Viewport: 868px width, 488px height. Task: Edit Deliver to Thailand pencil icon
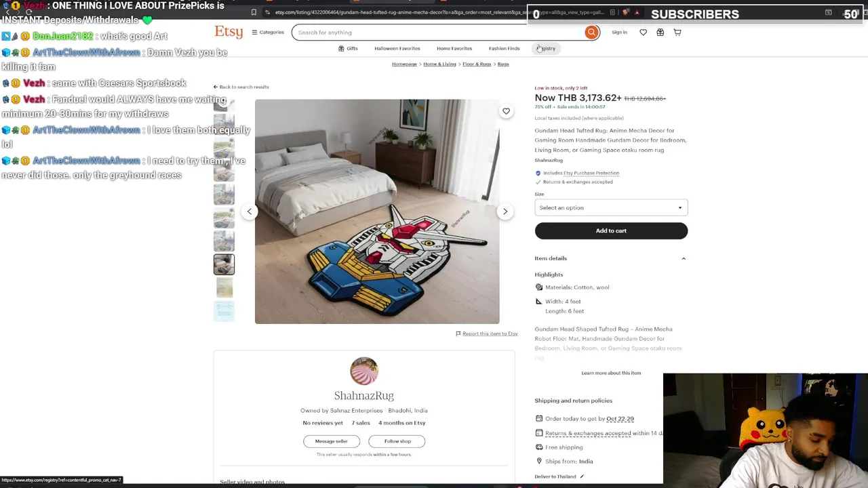(x=582, y=476)
